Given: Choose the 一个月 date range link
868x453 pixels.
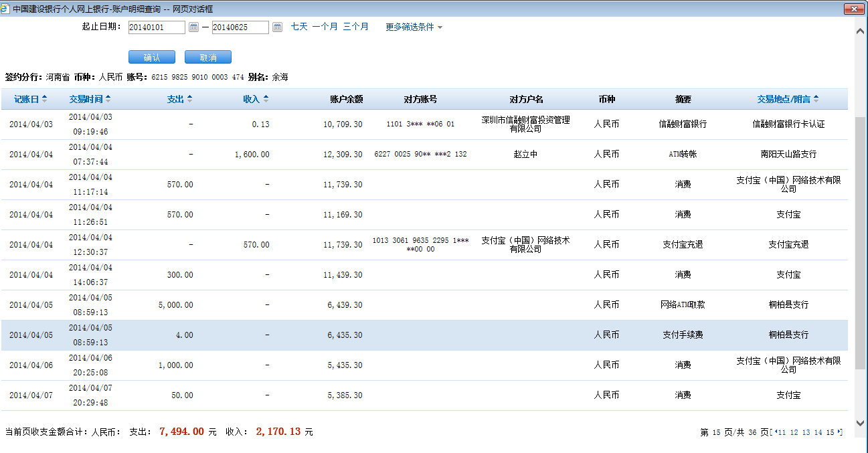Looking at the screenshot, I should pyautogui.click(x=325, y=27).
